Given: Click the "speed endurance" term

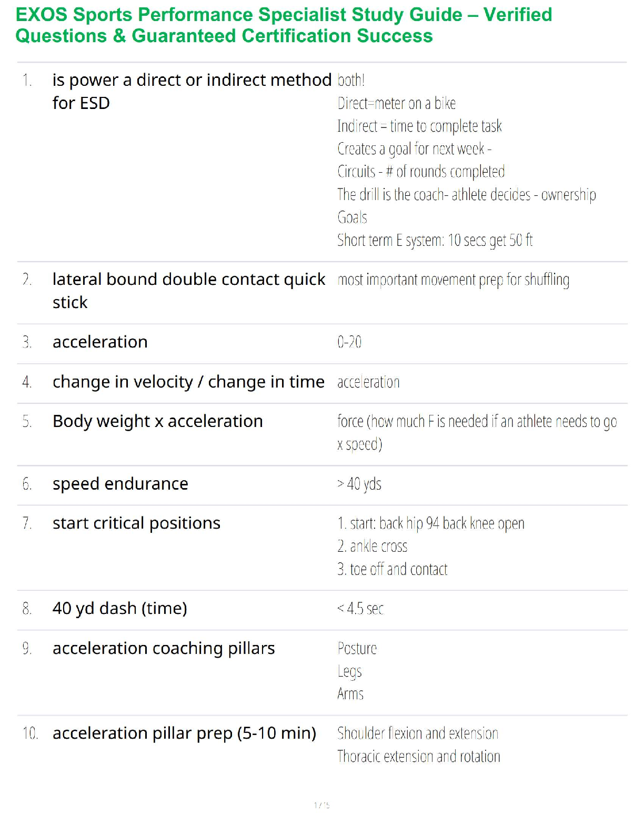Looking at the screenshot, I should click(120, 484).
